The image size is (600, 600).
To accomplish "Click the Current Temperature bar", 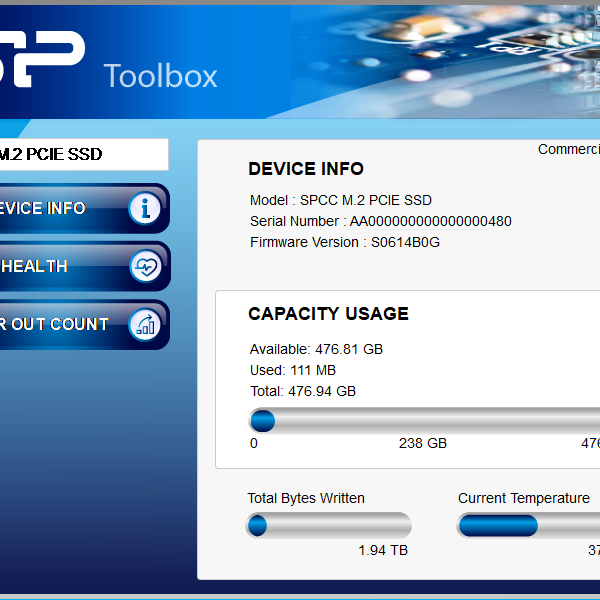I will pyautogui.click(x=528, y=525).
